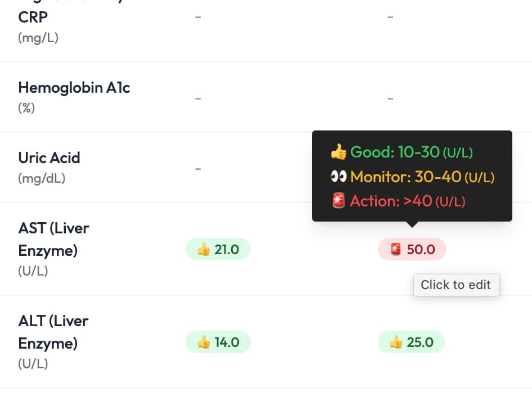Viewport: 532px width, 406px height.
Task: Click the empty CRP first column cell
Action: pos(198,17)
